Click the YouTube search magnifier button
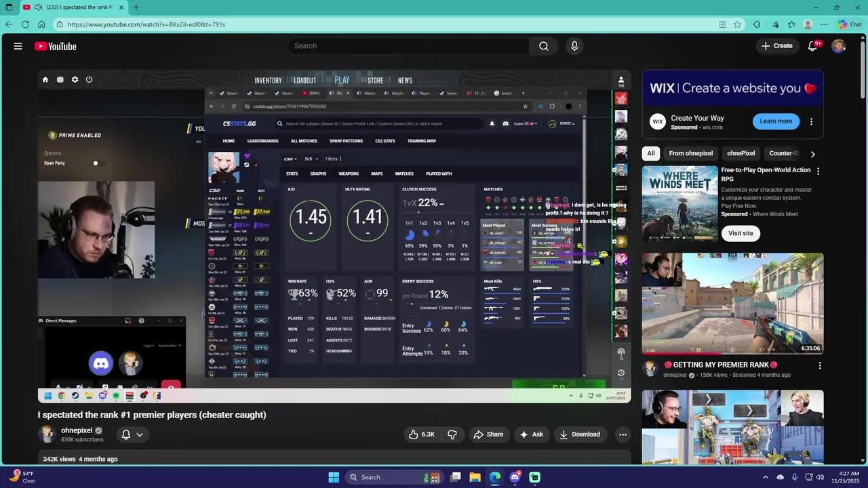The image size is (868, 488). (544, 46)
